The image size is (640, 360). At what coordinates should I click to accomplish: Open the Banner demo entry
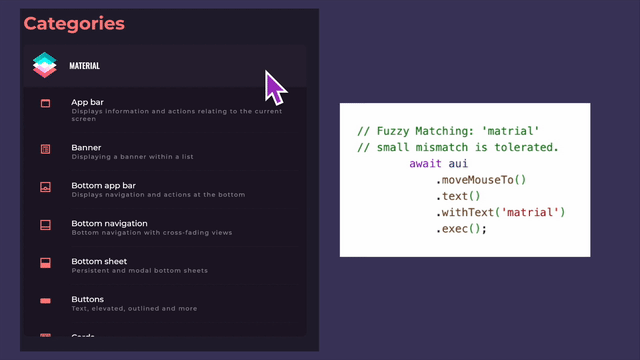tap(165, 151)
